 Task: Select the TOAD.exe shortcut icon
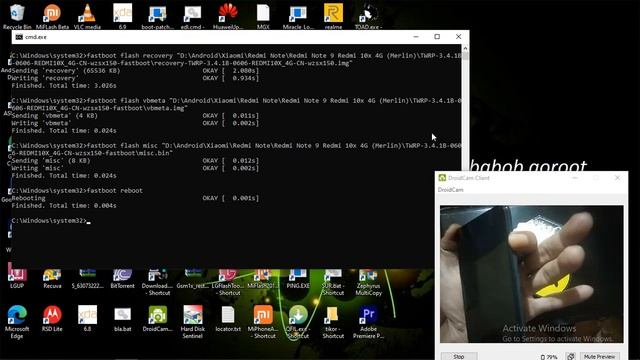click(x=368, y=16)
